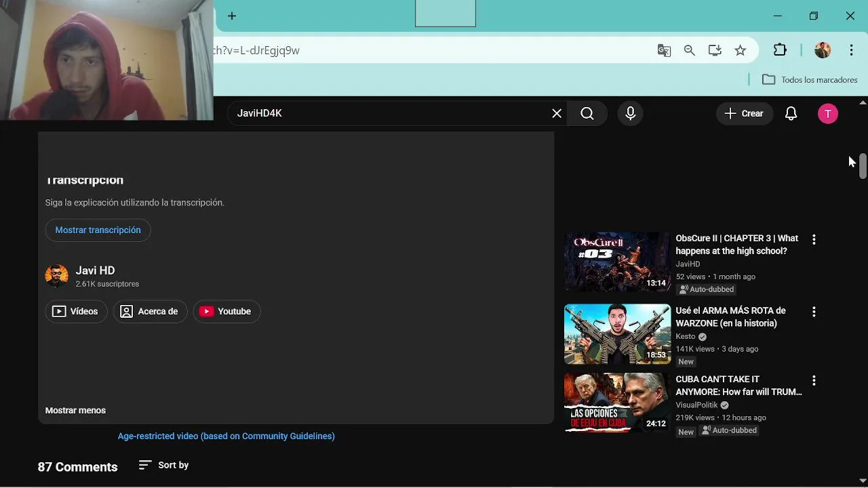The height and width of the screenshot is (488, 868).
Task: Click the page vertical scrollbar thumb
Action: coord(863,166)
